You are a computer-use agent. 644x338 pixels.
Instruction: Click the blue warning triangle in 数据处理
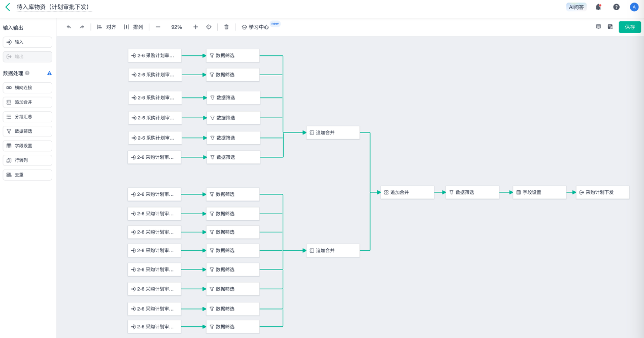(49, 73)
